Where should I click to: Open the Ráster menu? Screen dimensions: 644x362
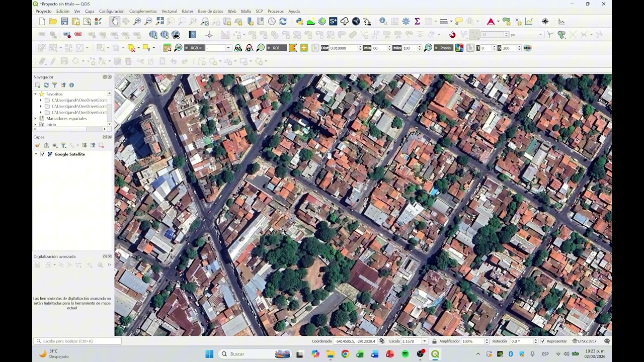pos(188,11)
